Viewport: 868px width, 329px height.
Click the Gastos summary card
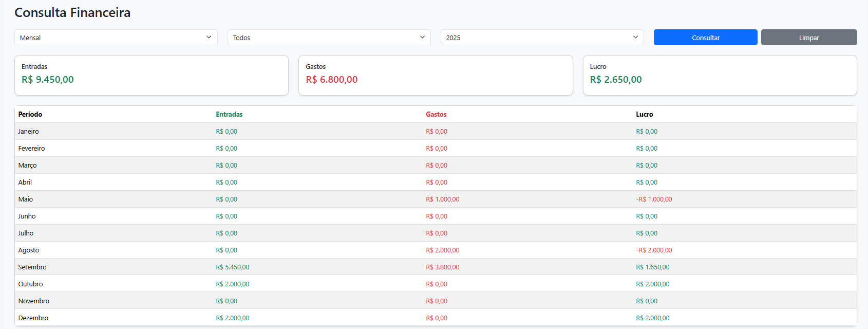(x=435, y=75)
